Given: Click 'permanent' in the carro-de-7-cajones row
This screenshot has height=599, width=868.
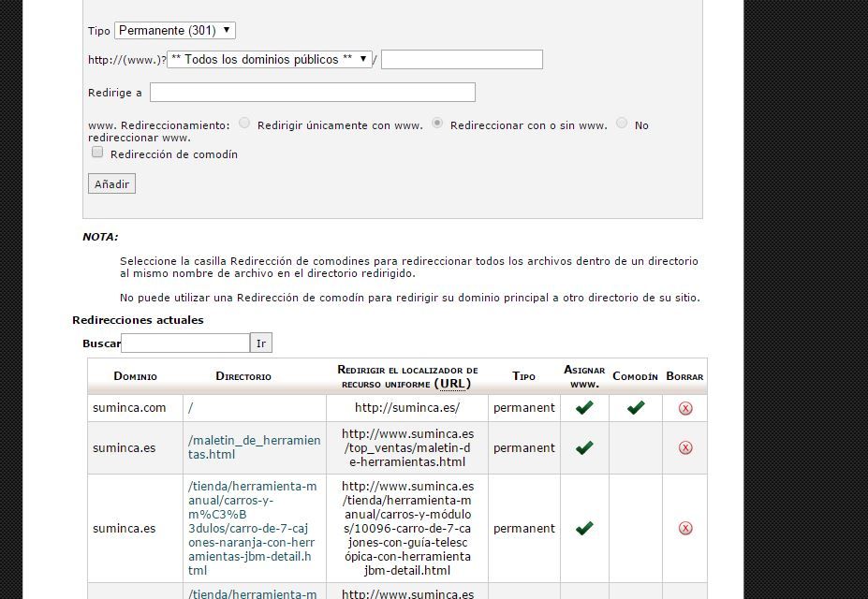Looking at the screenshot, I should (523, 528).
